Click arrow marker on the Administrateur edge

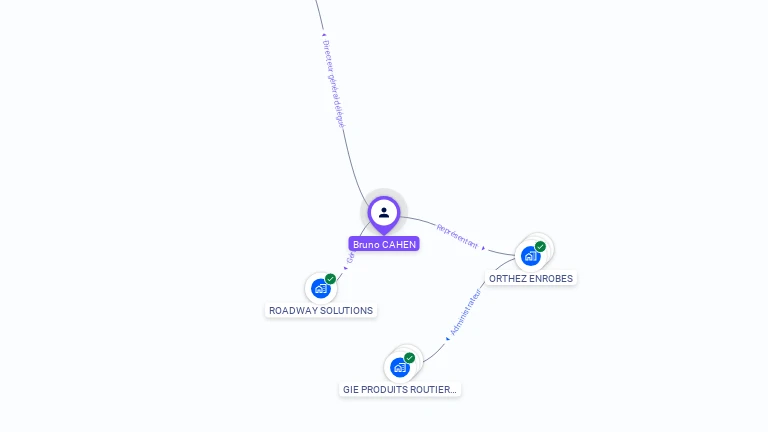click(448, 339)
